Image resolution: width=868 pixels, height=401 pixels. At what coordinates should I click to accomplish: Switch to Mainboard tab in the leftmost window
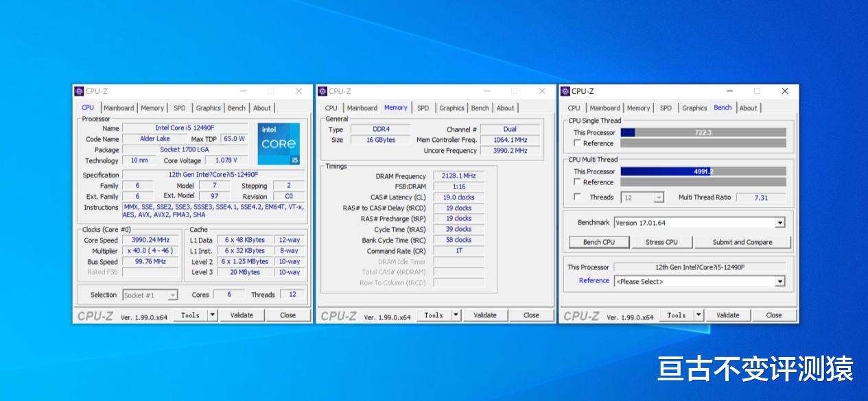[119, 108]
